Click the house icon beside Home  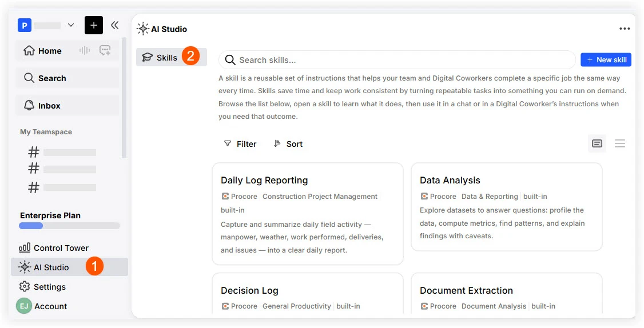(29, 50)
